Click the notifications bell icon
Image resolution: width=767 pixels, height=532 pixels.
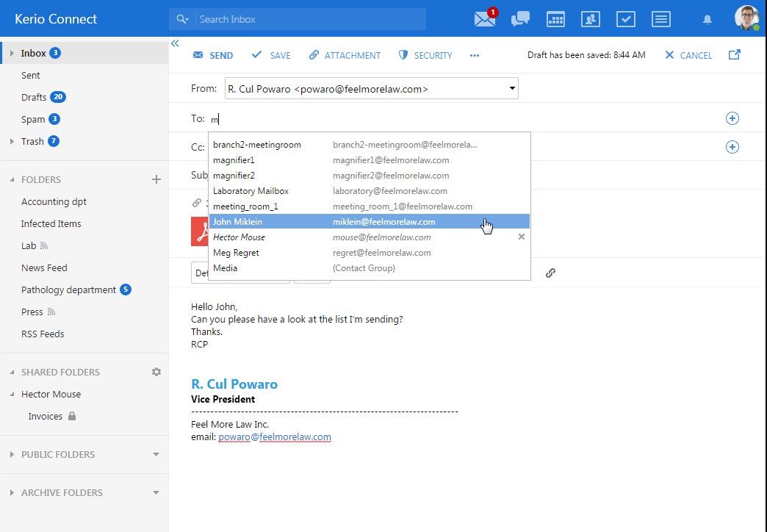click(x=707, y=20)
